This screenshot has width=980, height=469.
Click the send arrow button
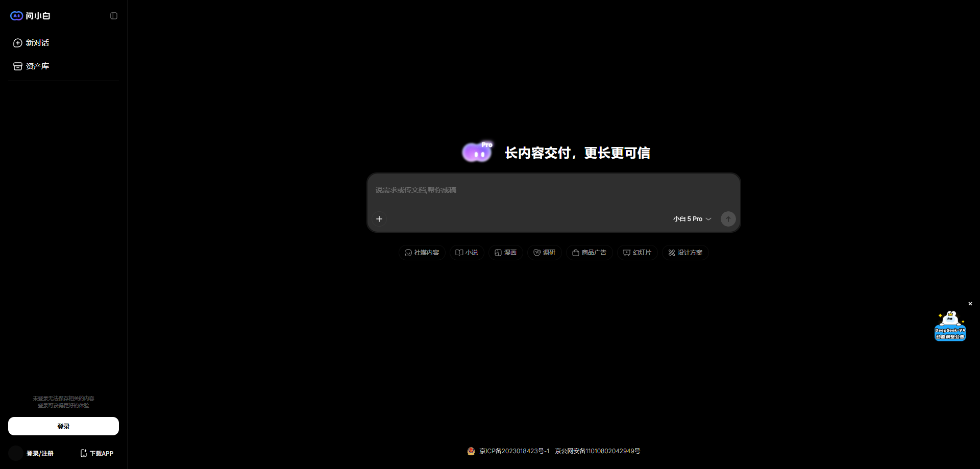click(728, 219)
